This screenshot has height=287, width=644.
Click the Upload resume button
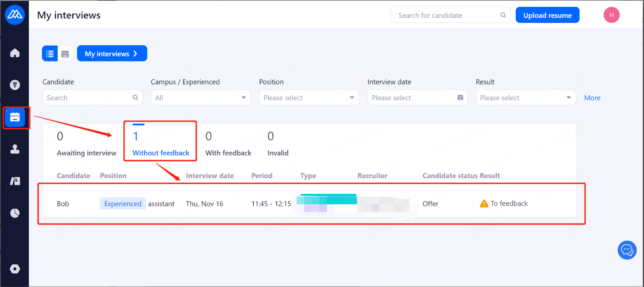(x=547, y=15)
